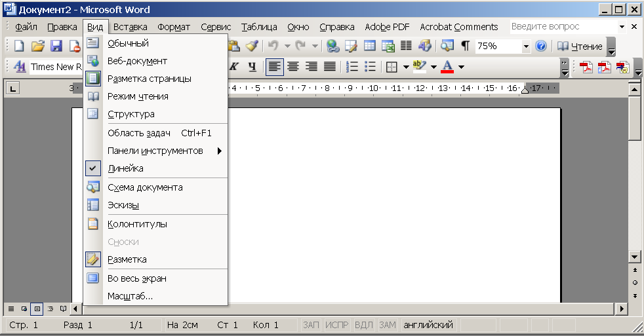Open the zoom 75% dropdown arrow

click(x=526, y=47)
